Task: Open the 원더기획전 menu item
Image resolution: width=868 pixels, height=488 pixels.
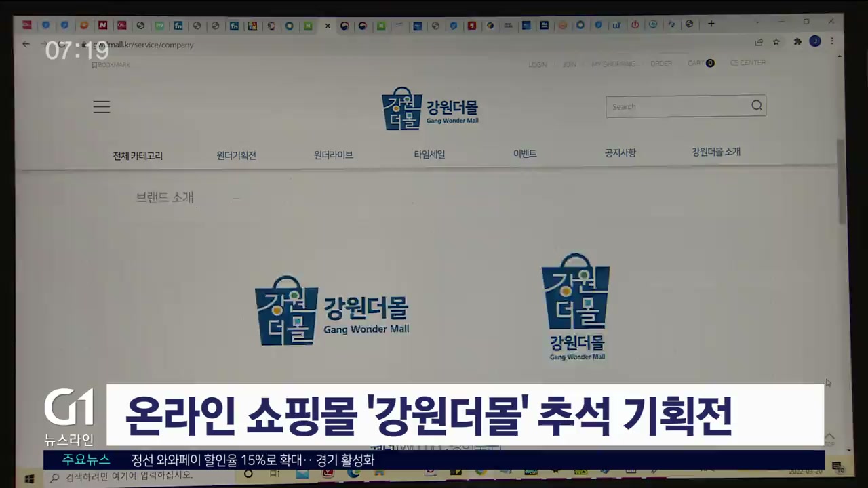Action: tap(236, 155)
